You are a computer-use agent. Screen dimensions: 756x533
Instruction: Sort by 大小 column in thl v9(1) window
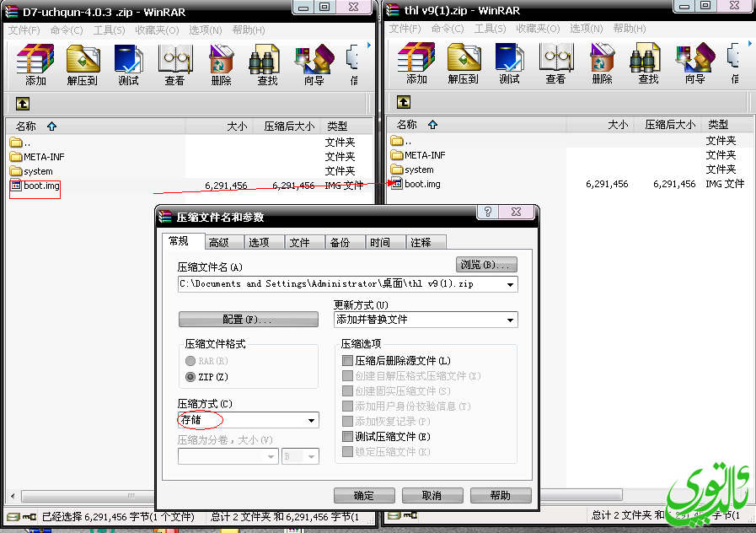[600, 125]
